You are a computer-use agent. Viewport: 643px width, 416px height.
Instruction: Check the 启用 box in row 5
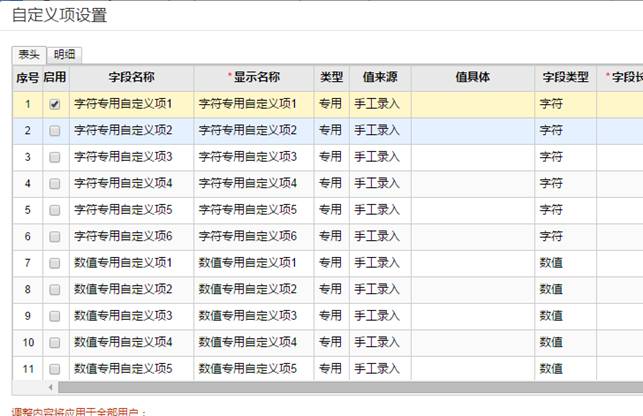coord(55,209)
